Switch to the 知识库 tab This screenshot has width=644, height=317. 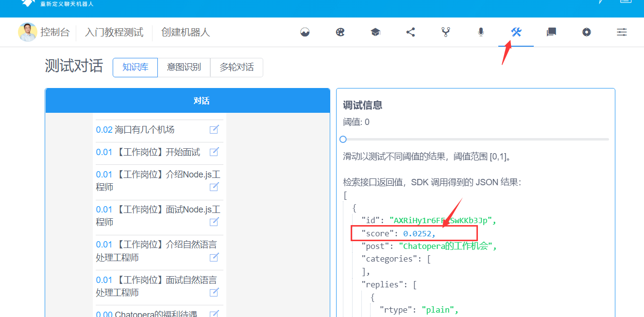[135, 68]
